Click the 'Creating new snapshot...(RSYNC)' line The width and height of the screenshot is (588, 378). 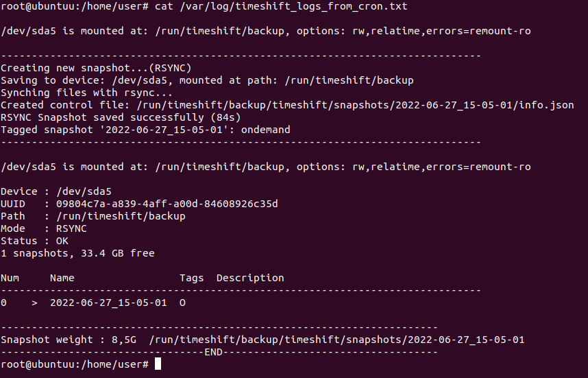coord(96,68)
